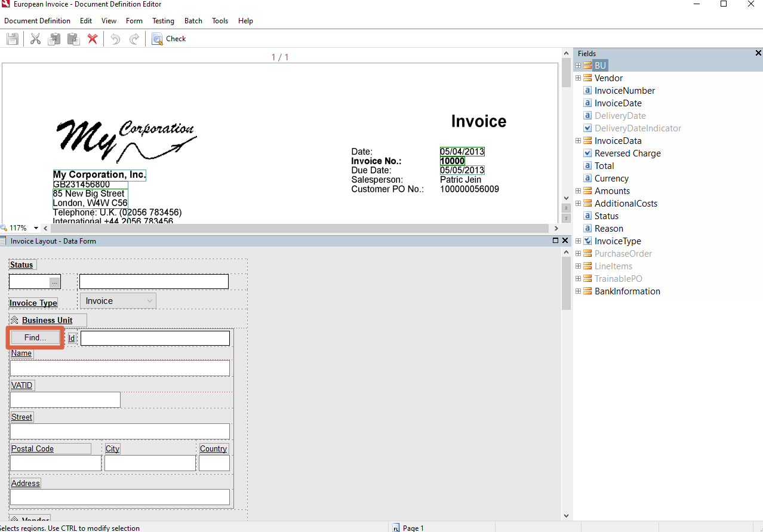Open the Document Definition menu
Screen dimensions: 763x532
37,21
